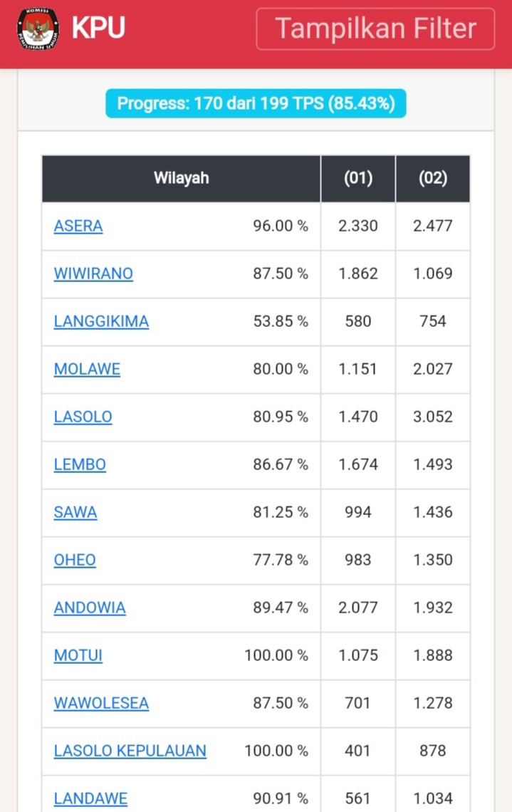This screenshot has width=512, height=812.
Task: Open the MOTUI region link
Action: [78, 655]
